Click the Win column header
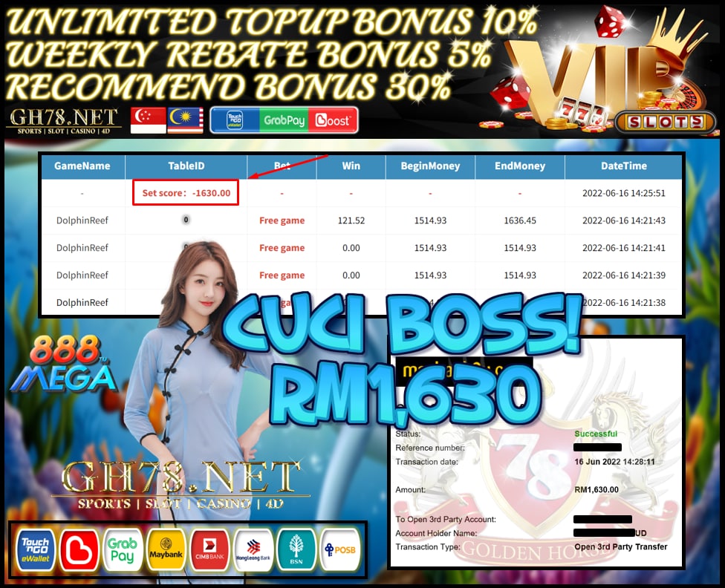Screen dimensions: 725x588 (351, 166)
